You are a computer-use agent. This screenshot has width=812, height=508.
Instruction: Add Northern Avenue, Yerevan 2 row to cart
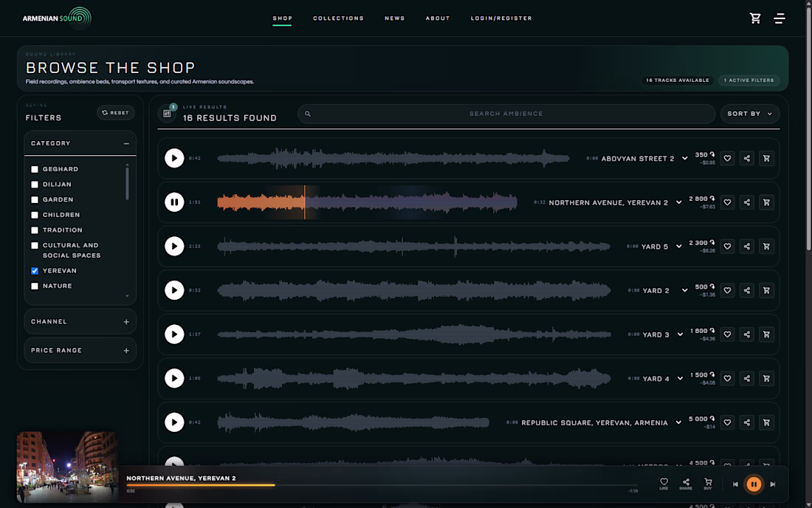click(x=766, y=202)
